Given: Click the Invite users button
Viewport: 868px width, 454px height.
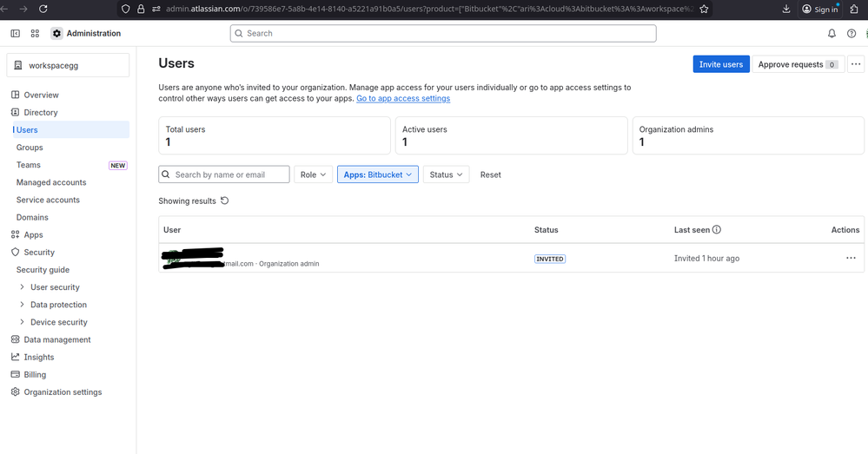Looking at the screenshot, I should coord(721,64).
